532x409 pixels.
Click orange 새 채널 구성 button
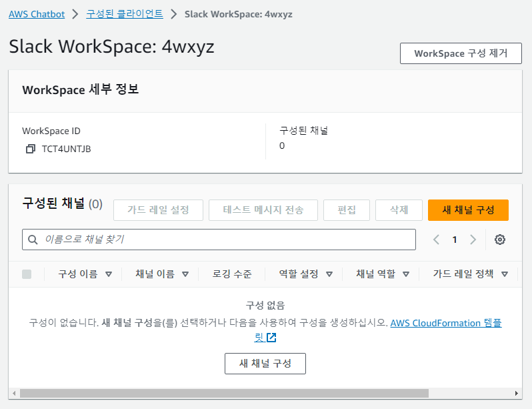pyautogui.click(x=468, y=210)
